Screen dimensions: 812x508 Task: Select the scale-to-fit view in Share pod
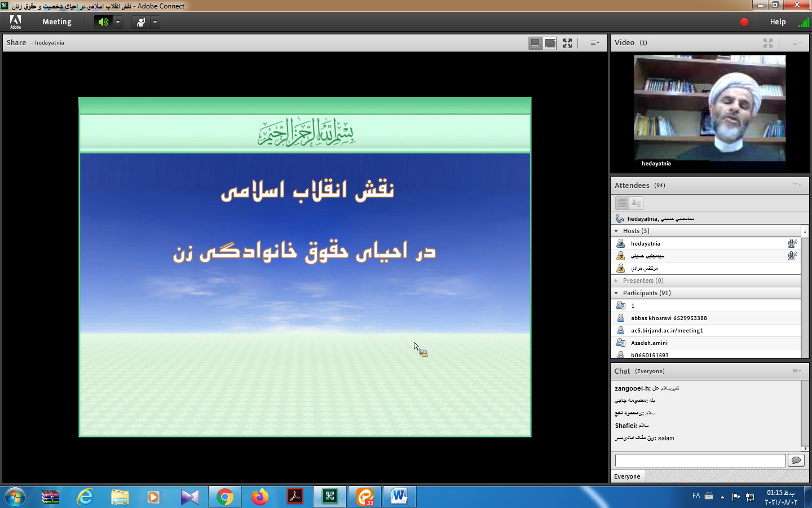536,43
